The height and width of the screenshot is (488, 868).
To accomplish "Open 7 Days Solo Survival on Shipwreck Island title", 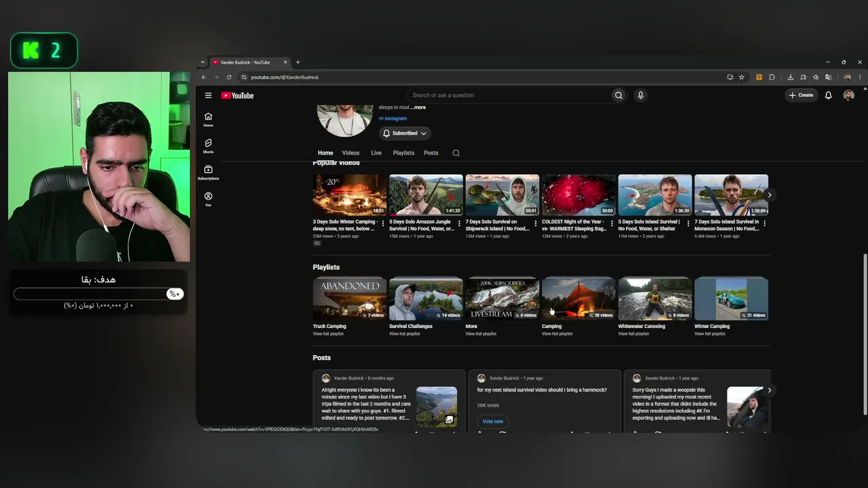I will pyautogui.click(x=497, y=225).
